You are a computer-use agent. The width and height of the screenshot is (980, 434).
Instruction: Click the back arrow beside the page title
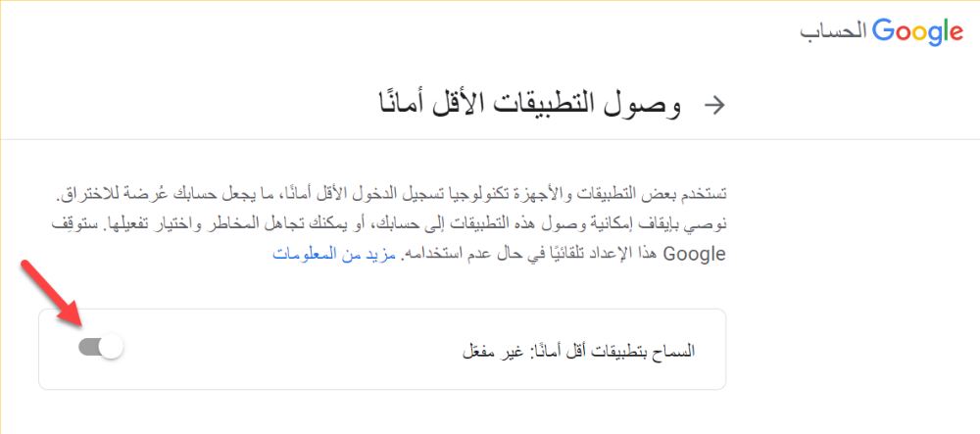[x=715, y=106]
